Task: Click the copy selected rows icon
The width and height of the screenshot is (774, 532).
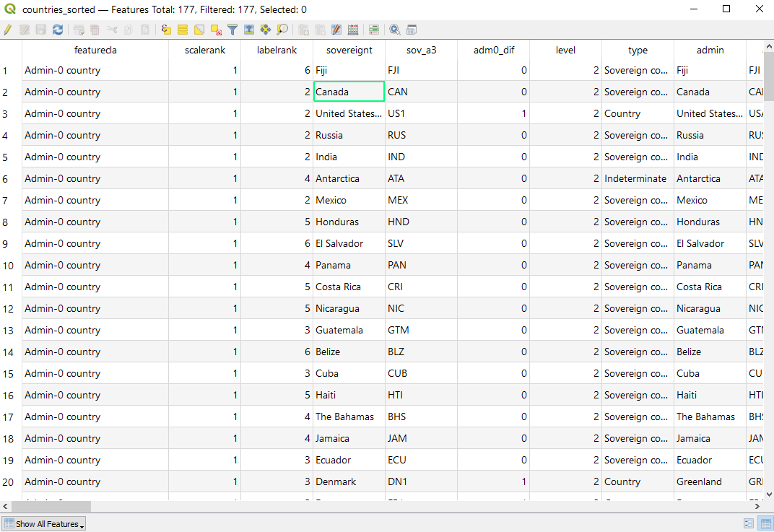Action: [x=129, y=30]
